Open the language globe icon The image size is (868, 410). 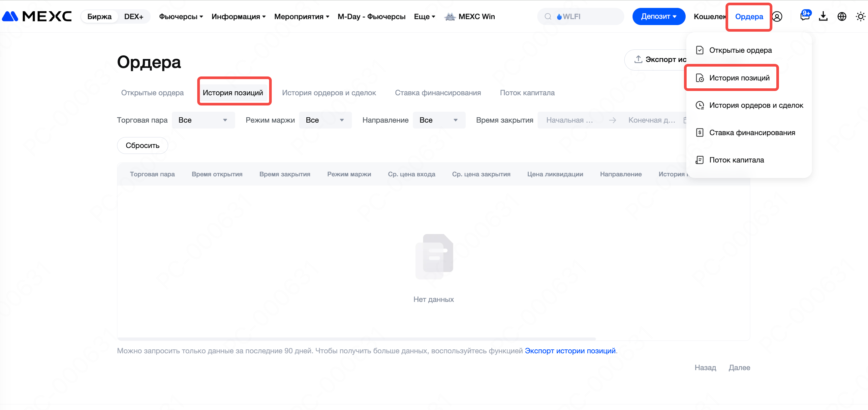[x=842, y=16]
